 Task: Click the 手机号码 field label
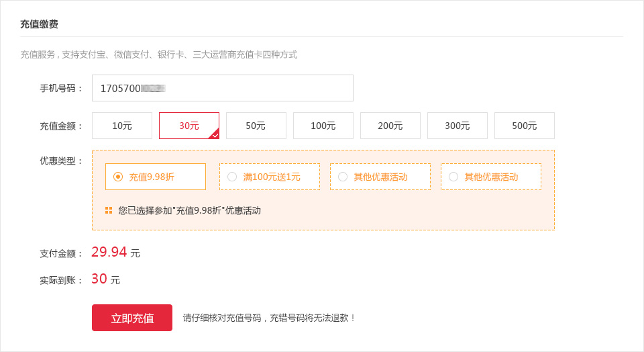point(61,88)
